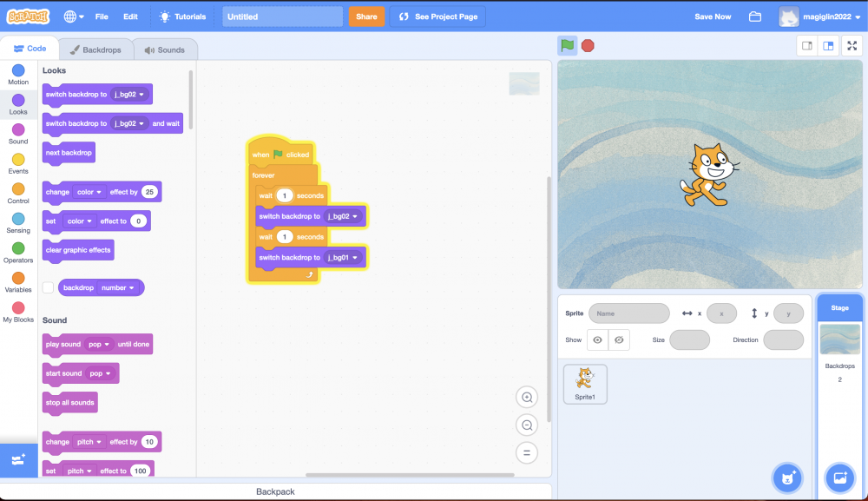The image size is (868, 501).
Task: Open Tutorials from the top bar
Action: 182,16
